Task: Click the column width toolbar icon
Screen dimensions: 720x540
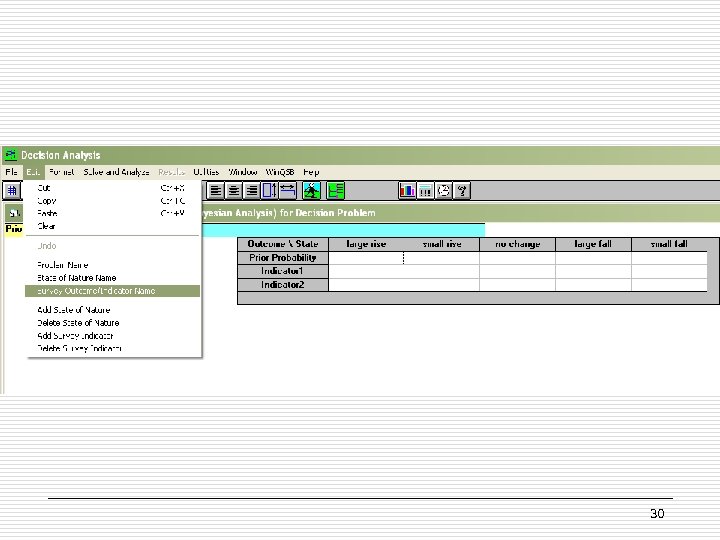Action: (288, 191)
